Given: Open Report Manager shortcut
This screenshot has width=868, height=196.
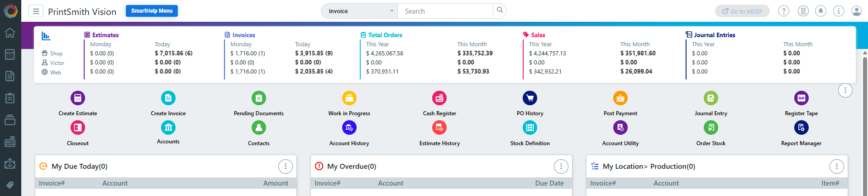Looking at the screenshot, I should pos(801,133).
